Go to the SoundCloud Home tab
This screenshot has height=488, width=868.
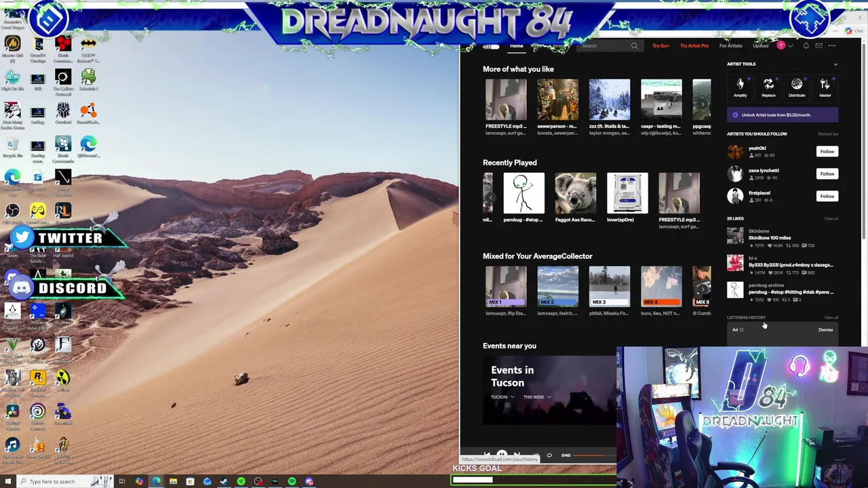coord(517,45)
